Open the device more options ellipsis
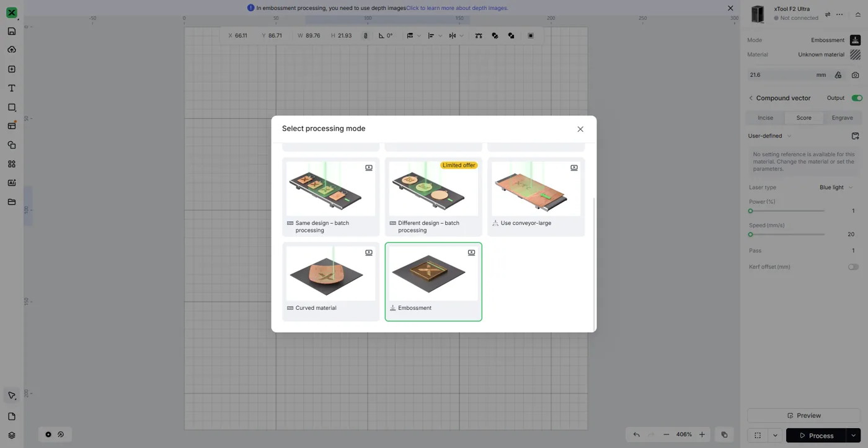The image size is (868, 448). pyautogui.click(x=839, y=14)
